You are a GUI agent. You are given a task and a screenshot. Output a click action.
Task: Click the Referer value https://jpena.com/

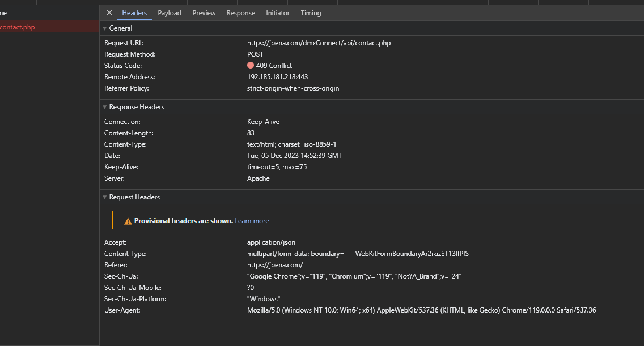[275, 265]
